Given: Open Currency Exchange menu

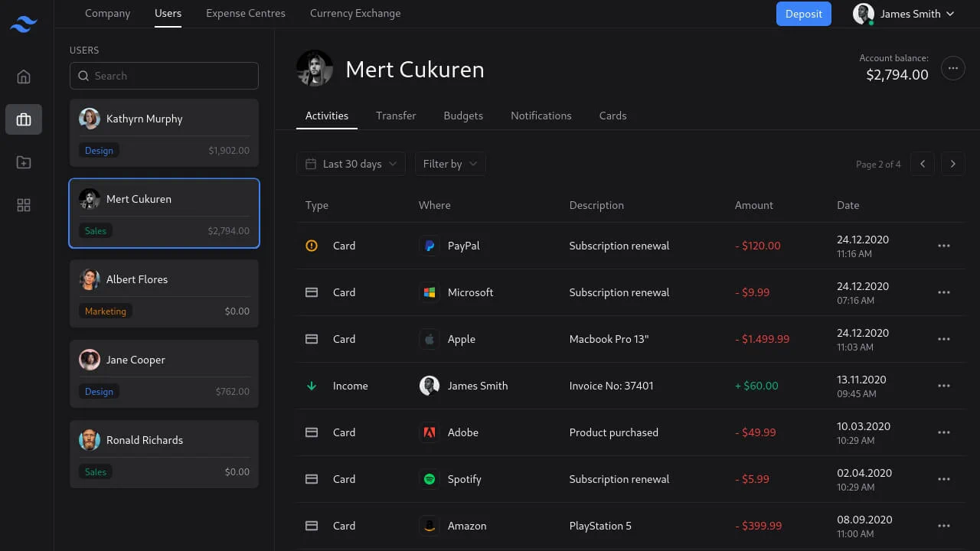Looking at the screenshot, I should pyautogui.click(x=355, y=13).
